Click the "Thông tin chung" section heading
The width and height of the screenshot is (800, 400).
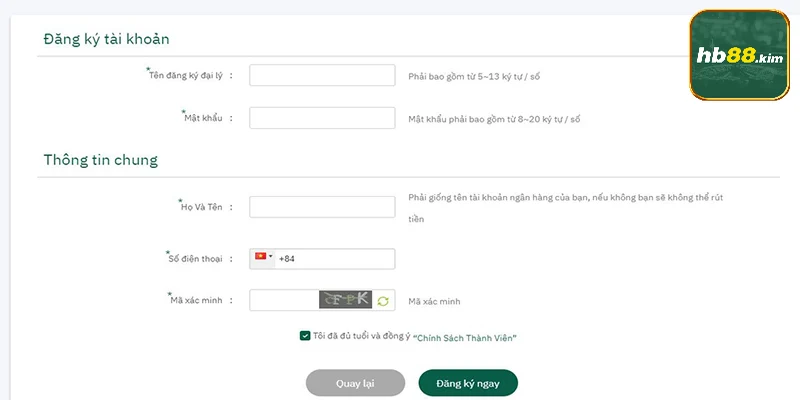pos(101,159)
